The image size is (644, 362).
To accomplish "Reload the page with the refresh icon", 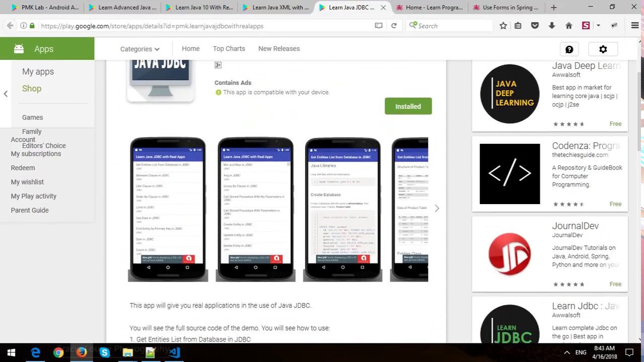I will coord(394,26).
